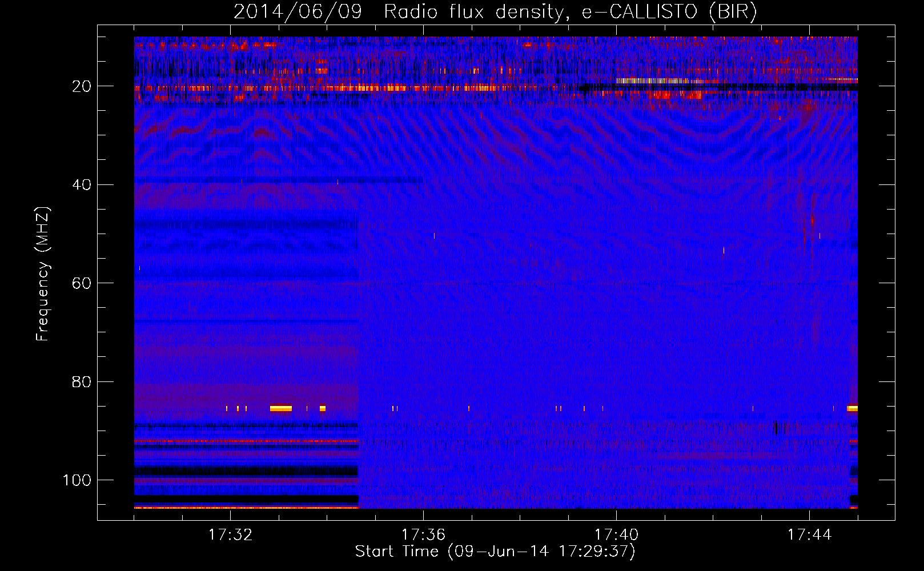
Task: Click the '80' frequency tick label
Action: pos(82,381)
